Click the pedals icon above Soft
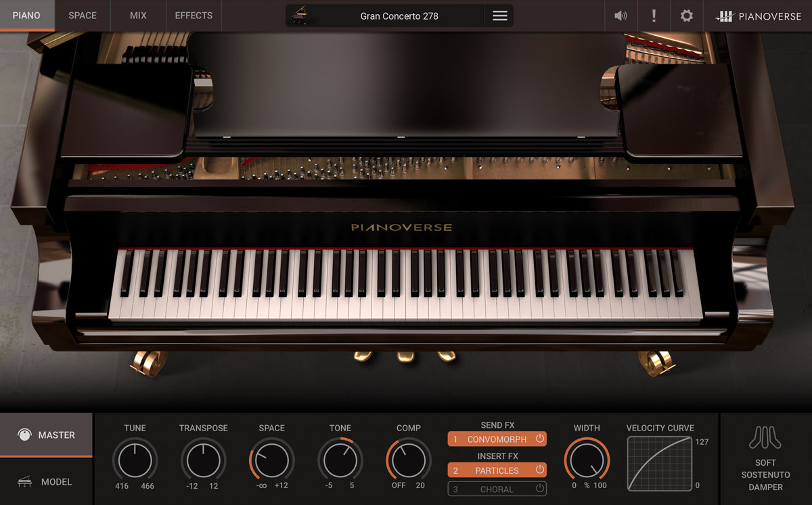This screenshot has width=812, height=505. (x=765, y=437)
